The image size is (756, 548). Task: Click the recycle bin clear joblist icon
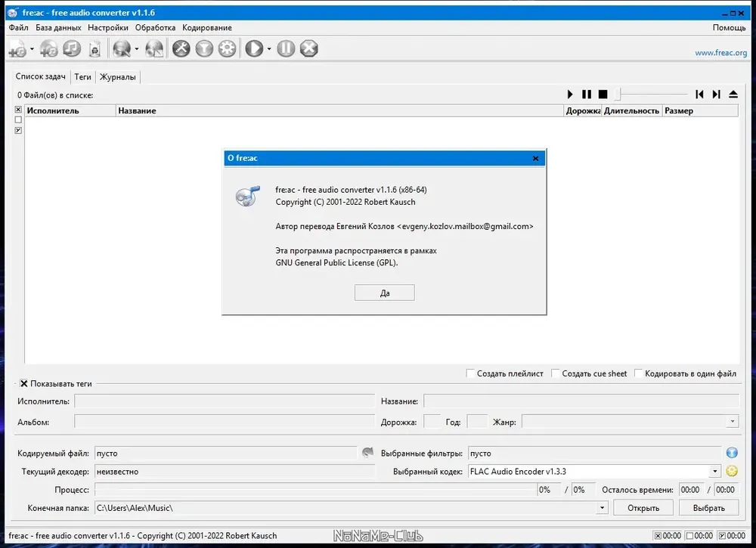(x=95, y=48)
